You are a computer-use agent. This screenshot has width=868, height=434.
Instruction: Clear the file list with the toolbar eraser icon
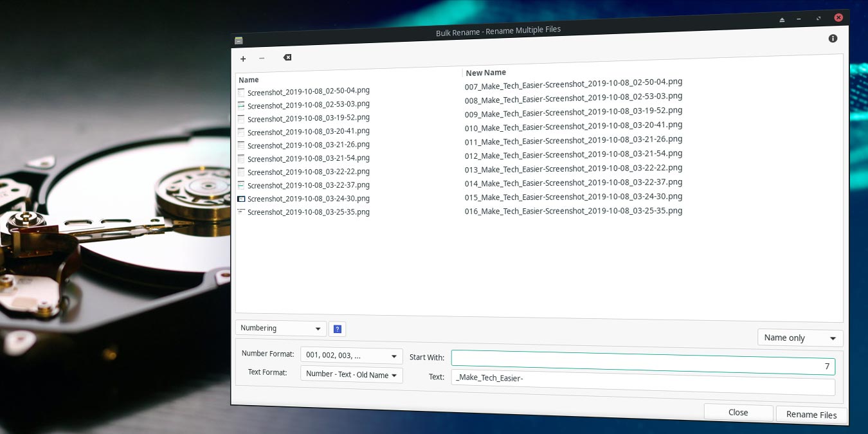(x=287, y=58)
